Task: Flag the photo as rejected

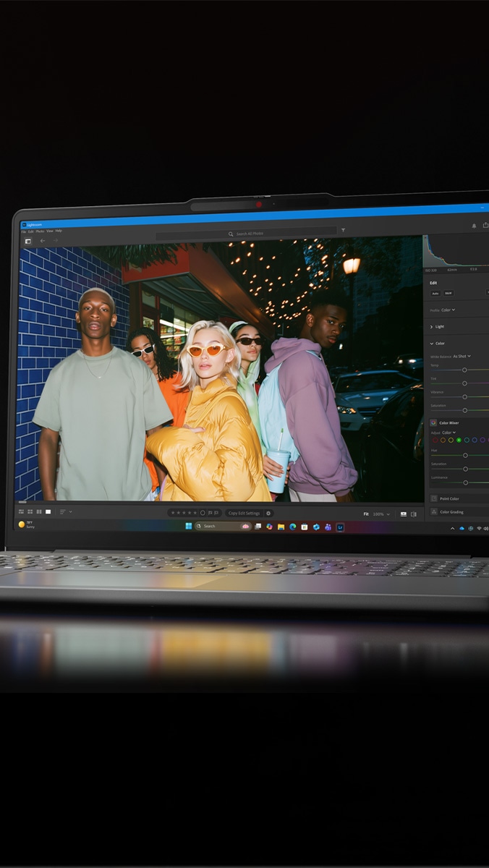Action: click(x=216, y=513)
